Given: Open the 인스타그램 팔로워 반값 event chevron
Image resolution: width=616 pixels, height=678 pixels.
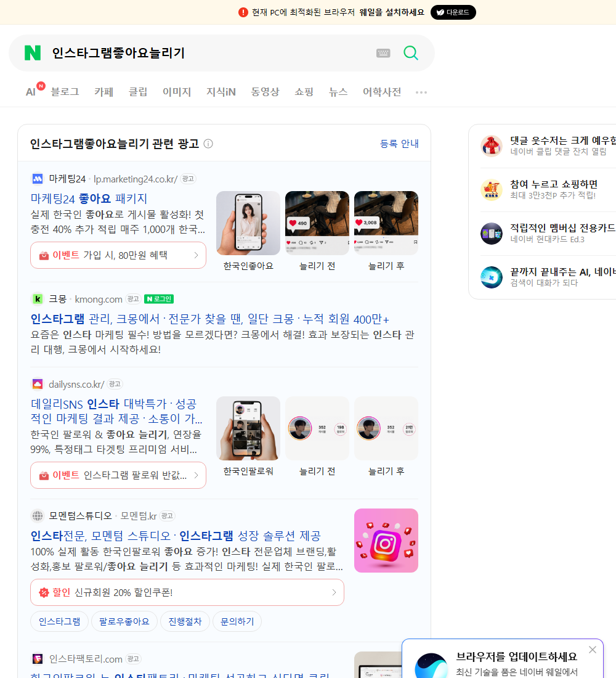Looking at the screenshot, I should point(197,475).
